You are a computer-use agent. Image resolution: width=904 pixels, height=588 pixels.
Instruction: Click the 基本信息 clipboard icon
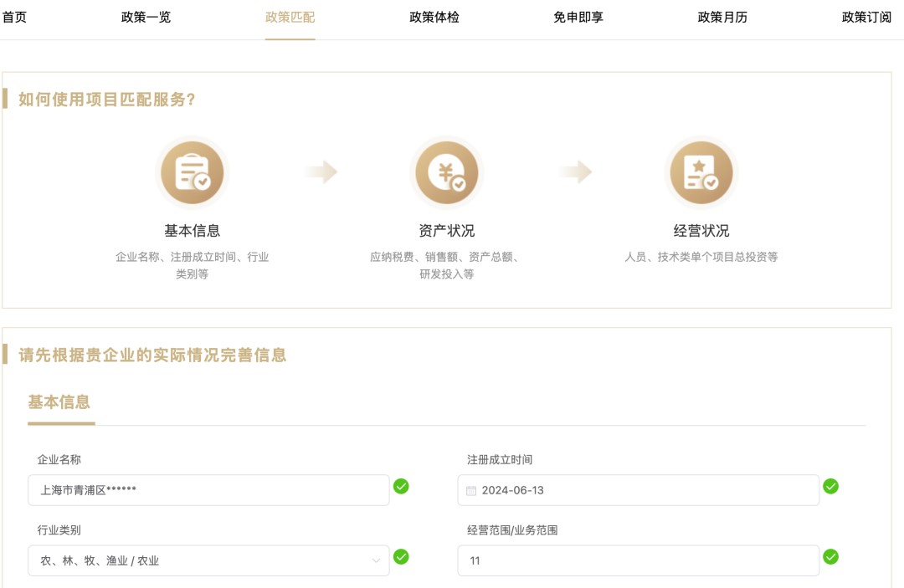[x=193, y=171]
